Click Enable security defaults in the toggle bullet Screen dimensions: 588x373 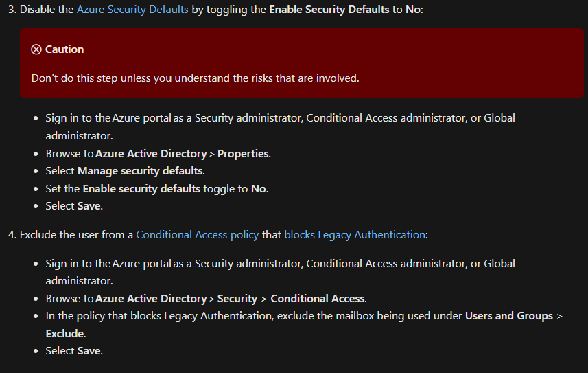pos(141,189)
